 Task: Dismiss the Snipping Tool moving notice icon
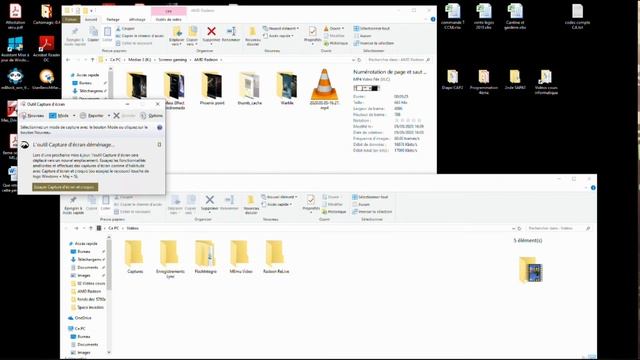click(159, 144)
